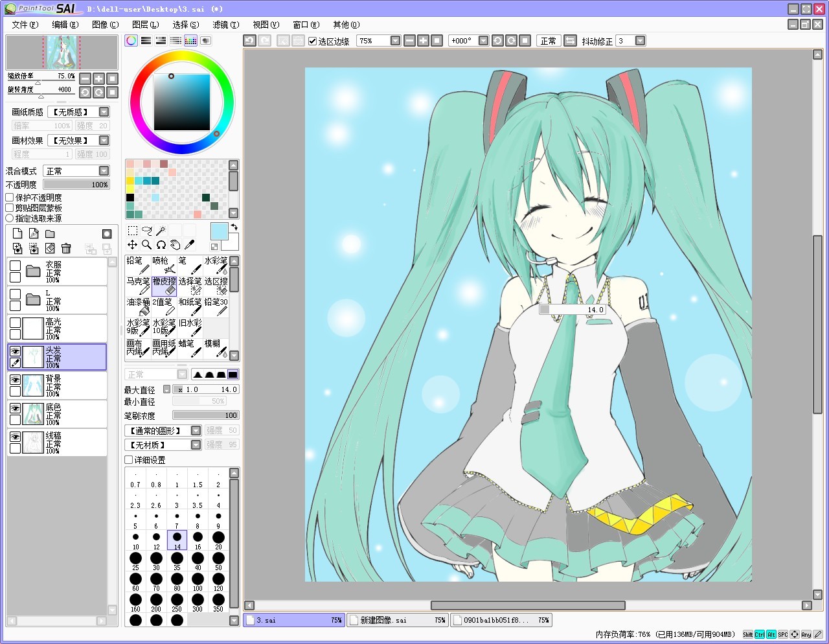The image size is (829, 644).
Task: Hide the 背景 layer eye icon
Action: point(15,380)
